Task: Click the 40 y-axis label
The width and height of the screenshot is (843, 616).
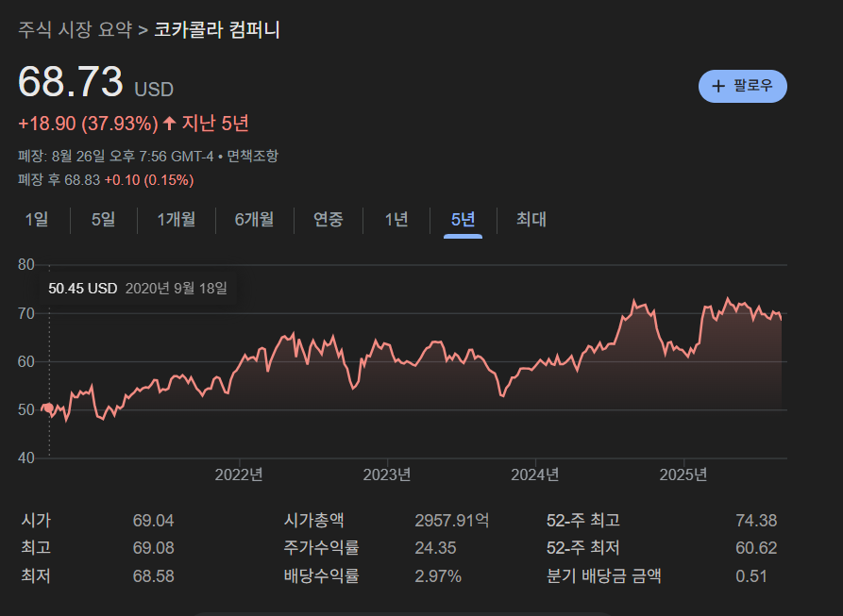Action: click(x=25, y=458)
